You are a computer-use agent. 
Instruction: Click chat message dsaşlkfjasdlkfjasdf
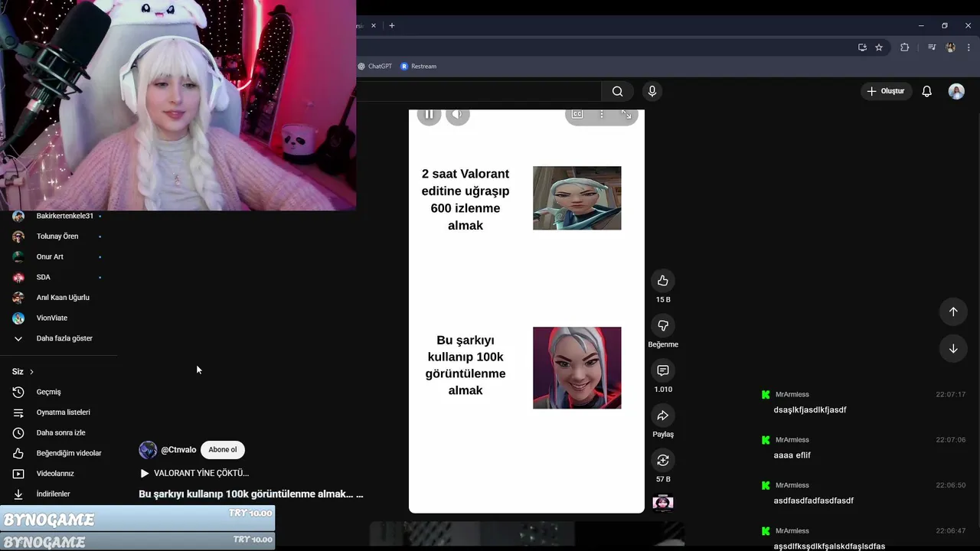810,410
